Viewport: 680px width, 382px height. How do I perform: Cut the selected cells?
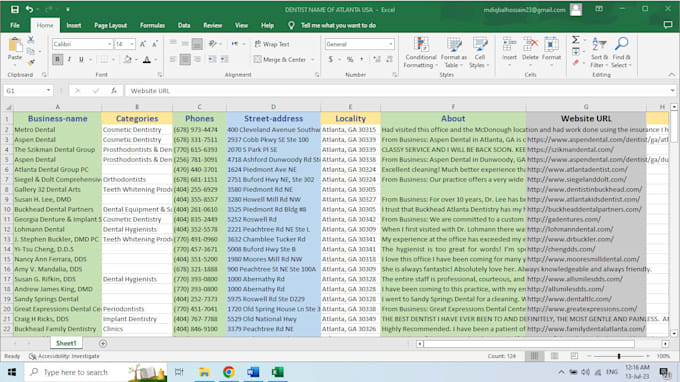tap(31, 40)
